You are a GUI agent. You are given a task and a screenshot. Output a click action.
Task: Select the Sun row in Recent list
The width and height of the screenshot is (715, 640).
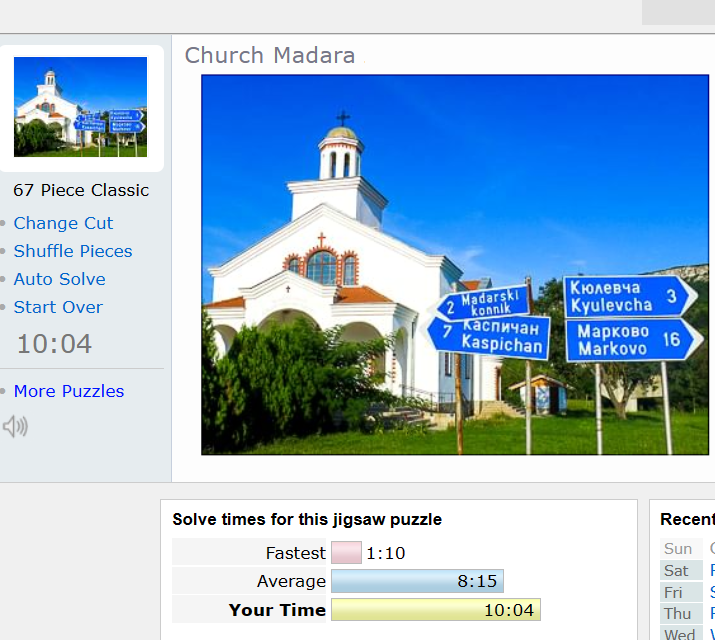(687, 548)
